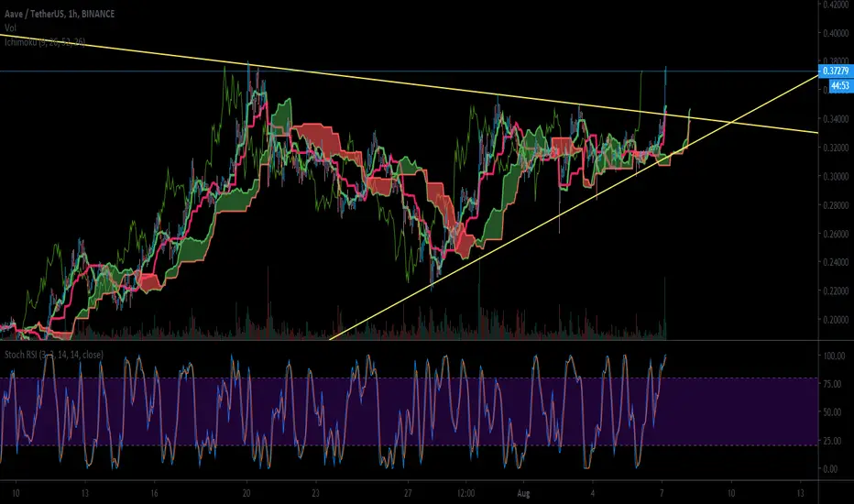Click the Aave / TetherUS symbol title
Screen dimensions: 854x504
pyautogui.click(x=60, y=14)
